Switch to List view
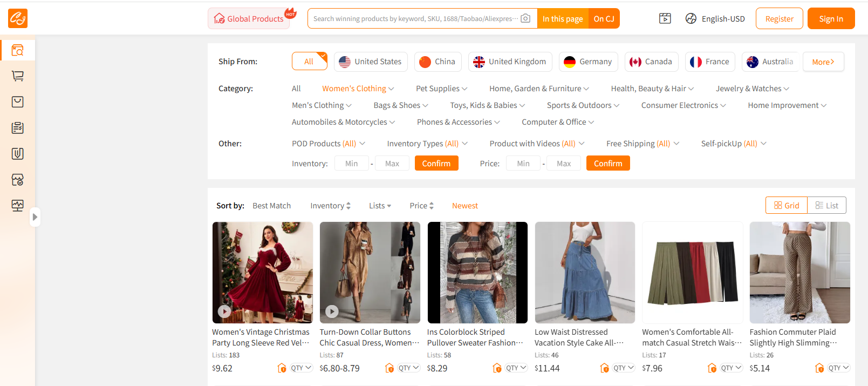 pyautogui.click(x=826, y=206)
